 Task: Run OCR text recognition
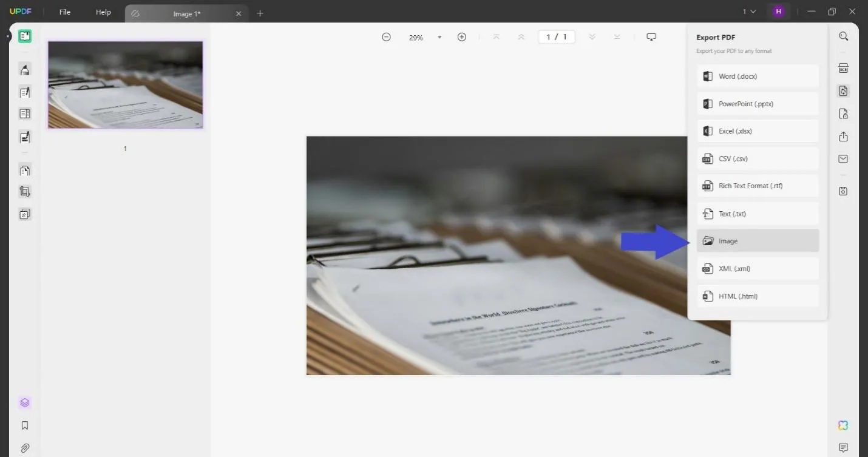point(843,68)
